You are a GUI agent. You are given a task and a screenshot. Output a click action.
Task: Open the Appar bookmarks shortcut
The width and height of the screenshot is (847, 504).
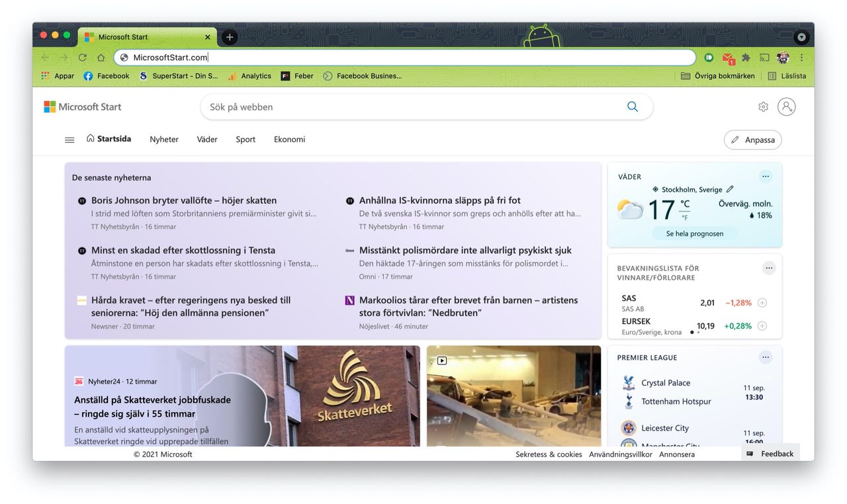coord(58,76)
